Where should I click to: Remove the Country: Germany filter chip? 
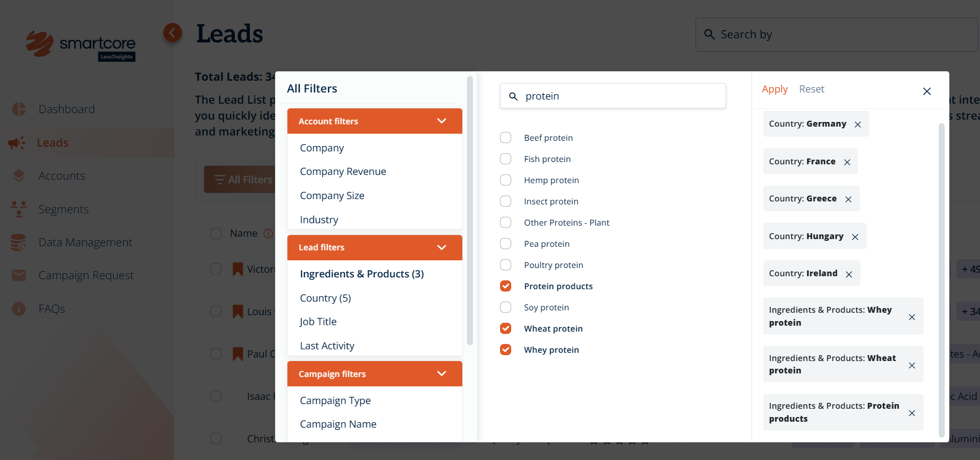857,124
